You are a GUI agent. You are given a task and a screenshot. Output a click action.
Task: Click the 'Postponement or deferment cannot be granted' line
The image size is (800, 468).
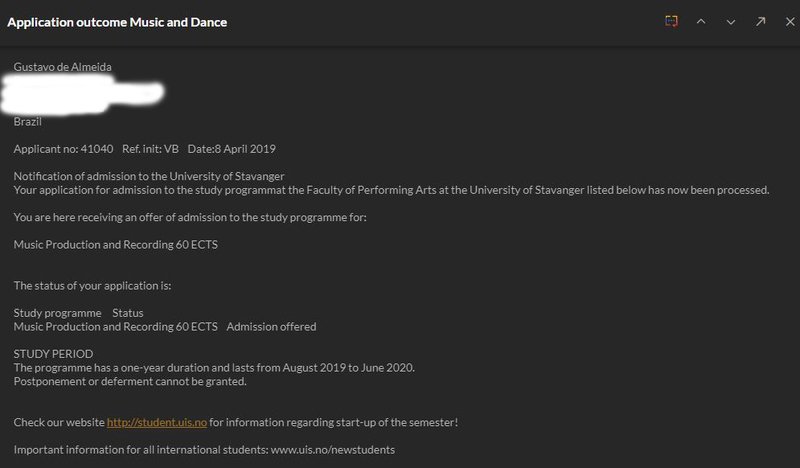pyautogui.click(x=129, y=381)
